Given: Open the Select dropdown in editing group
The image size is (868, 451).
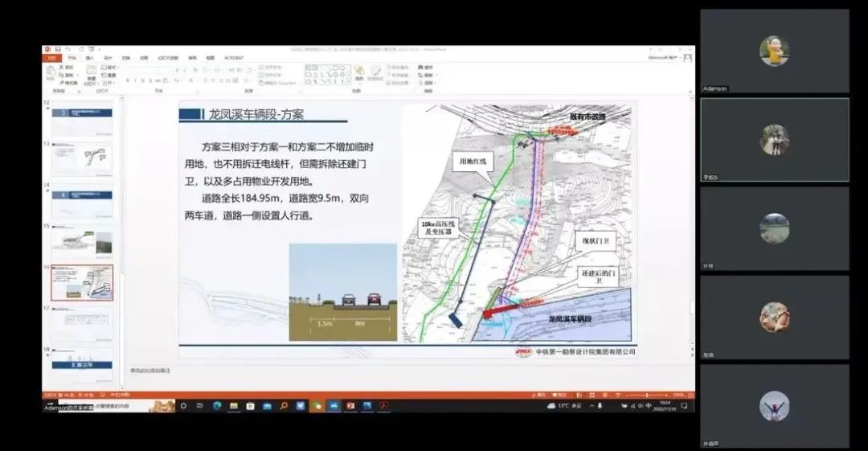Looking at the screenshot, I should pyautogui.click(x=428, y=83).
